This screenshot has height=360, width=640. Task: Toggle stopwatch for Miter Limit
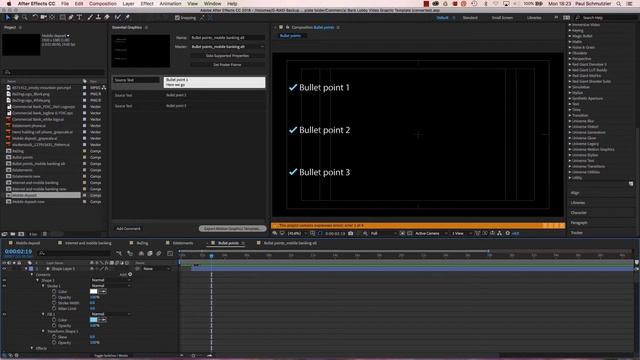54,309
